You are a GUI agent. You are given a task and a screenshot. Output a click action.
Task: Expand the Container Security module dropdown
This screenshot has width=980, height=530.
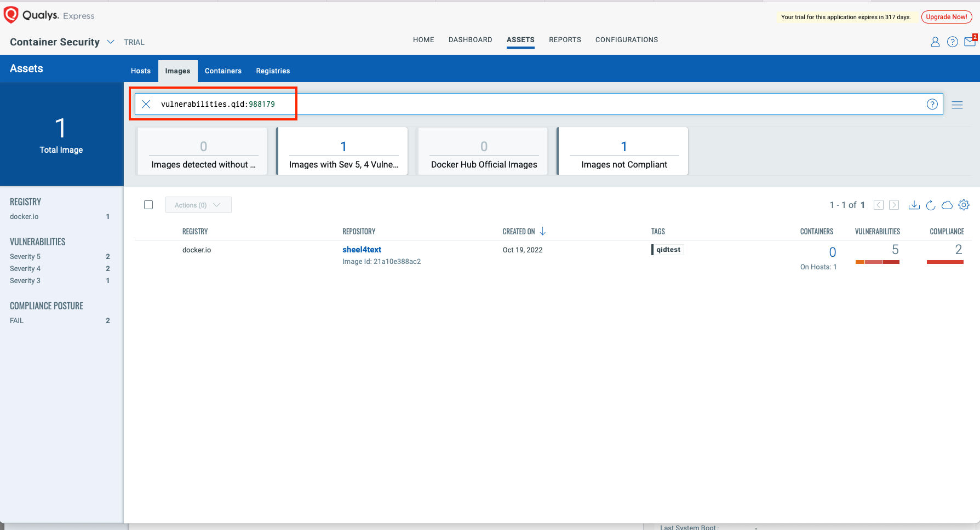pyautogui.click(x=111, y=42)
